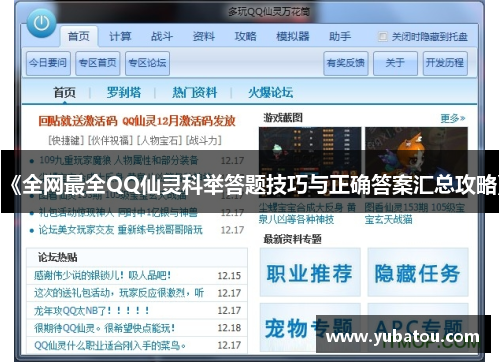Open the 职业推荐 topic tile
The image size is (500, 362).
tap(310, 272)
